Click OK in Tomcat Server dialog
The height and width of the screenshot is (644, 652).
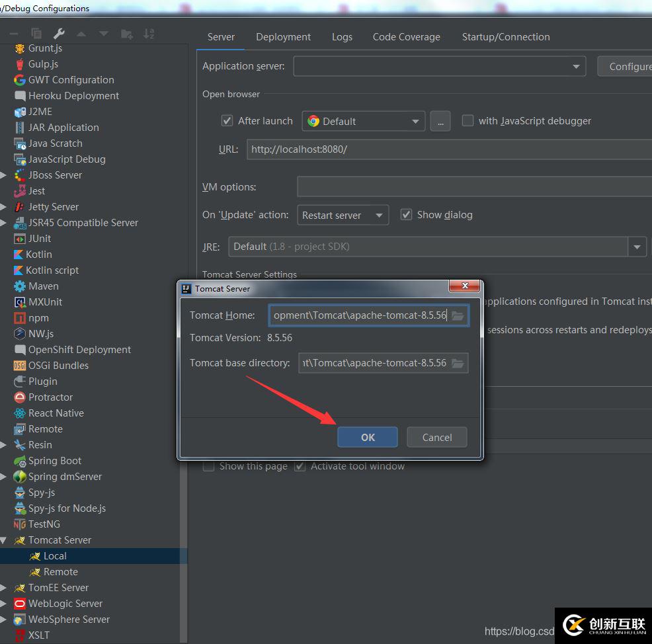coord(368,437)
